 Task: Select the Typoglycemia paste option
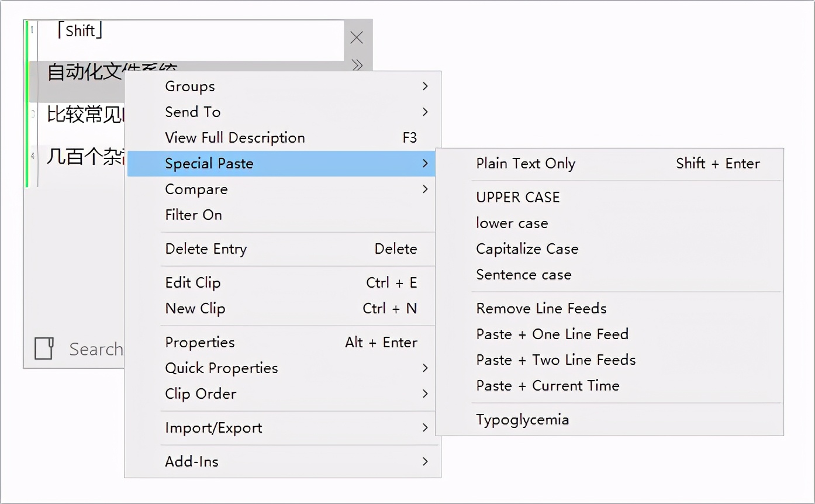[x=522, y=420]
